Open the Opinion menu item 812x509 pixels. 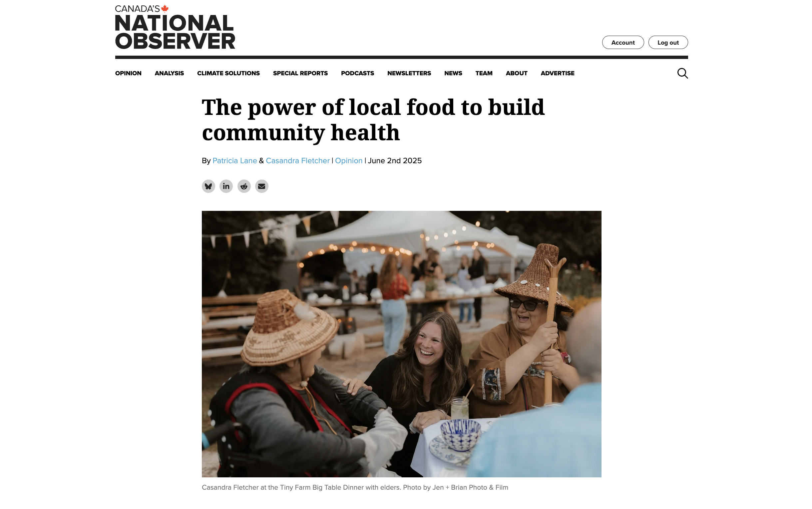click(128, 73)
